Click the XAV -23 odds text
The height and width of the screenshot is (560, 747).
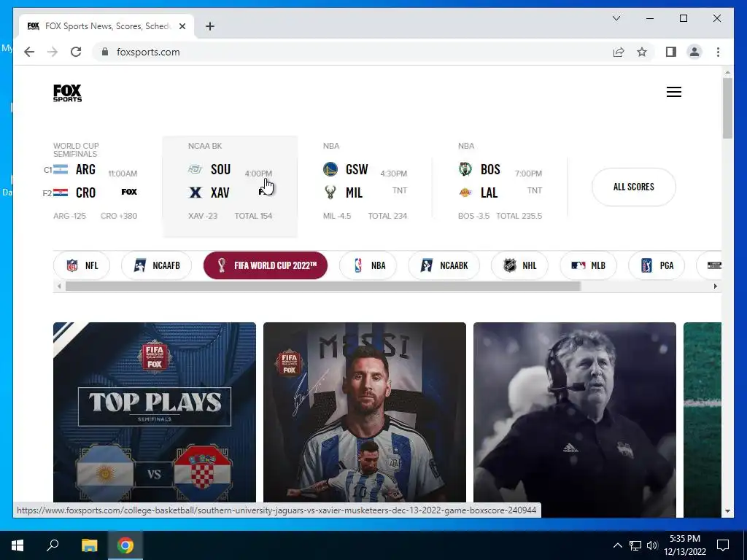tap(203, 216)
